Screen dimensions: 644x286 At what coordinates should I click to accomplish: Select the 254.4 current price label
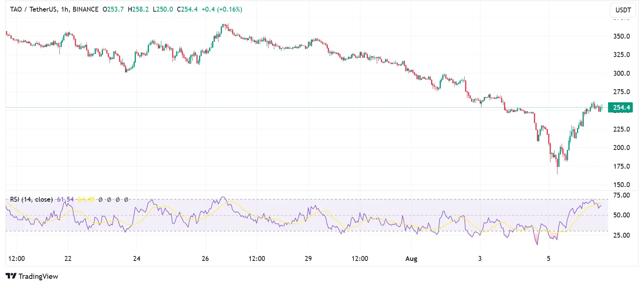pyautogui.click(x=620, y=108)
